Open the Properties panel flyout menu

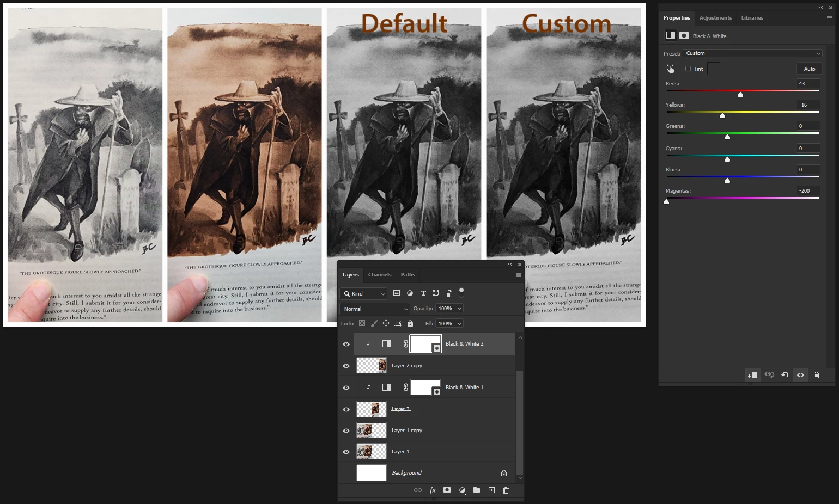coord(830,18)
